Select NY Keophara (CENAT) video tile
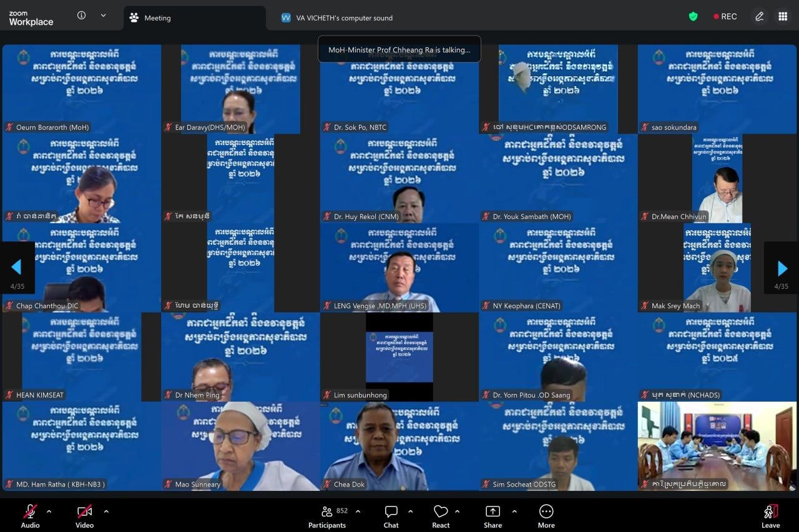799x532 pixels. tap(558, 268)
